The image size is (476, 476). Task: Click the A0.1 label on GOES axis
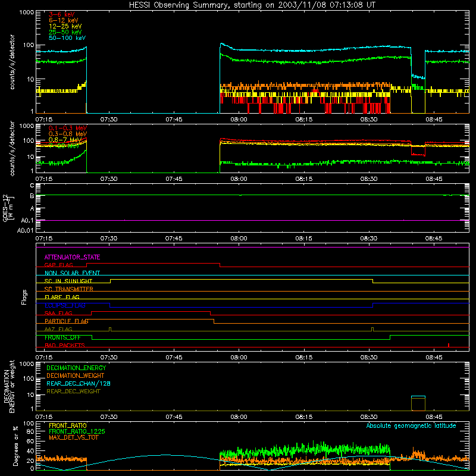point(27,220)
